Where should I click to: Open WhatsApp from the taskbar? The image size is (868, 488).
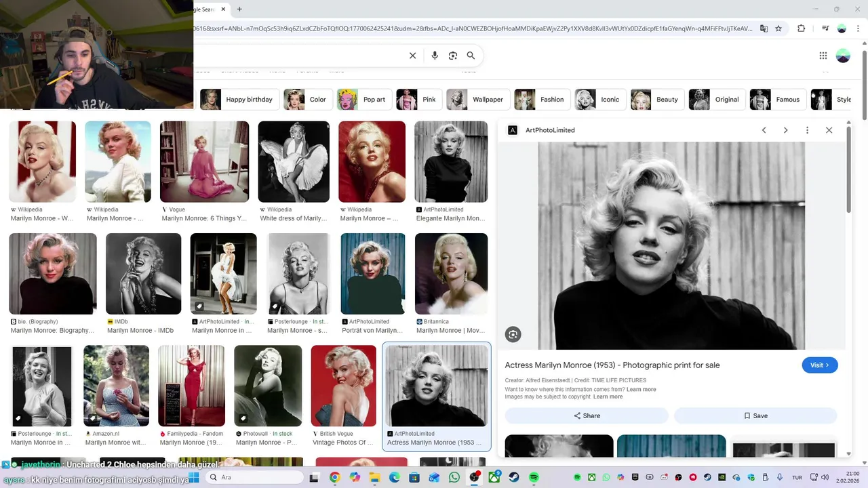454,477
